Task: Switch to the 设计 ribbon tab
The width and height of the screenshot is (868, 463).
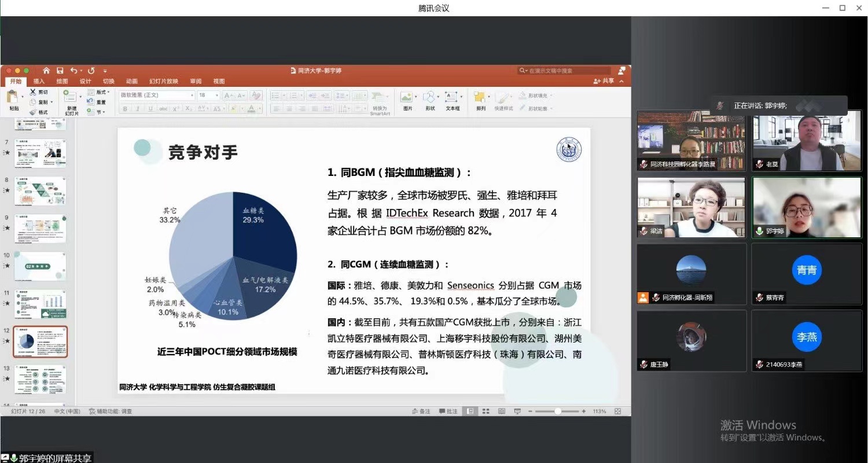Action: pos(85,82)
